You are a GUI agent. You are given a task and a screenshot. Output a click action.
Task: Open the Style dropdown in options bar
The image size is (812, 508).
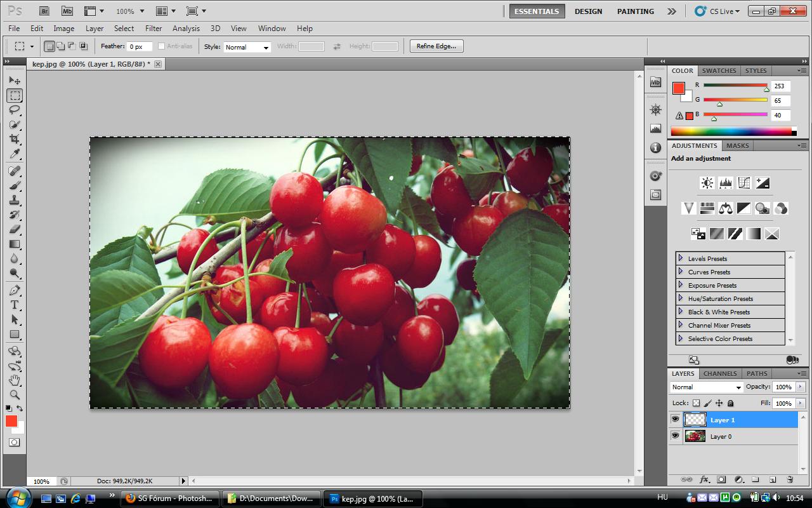(247, 47)
